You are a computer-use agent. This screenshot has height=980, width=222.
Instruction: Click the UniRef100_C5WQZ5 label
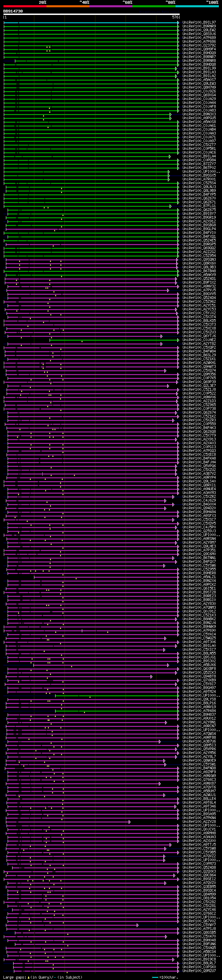199,638
